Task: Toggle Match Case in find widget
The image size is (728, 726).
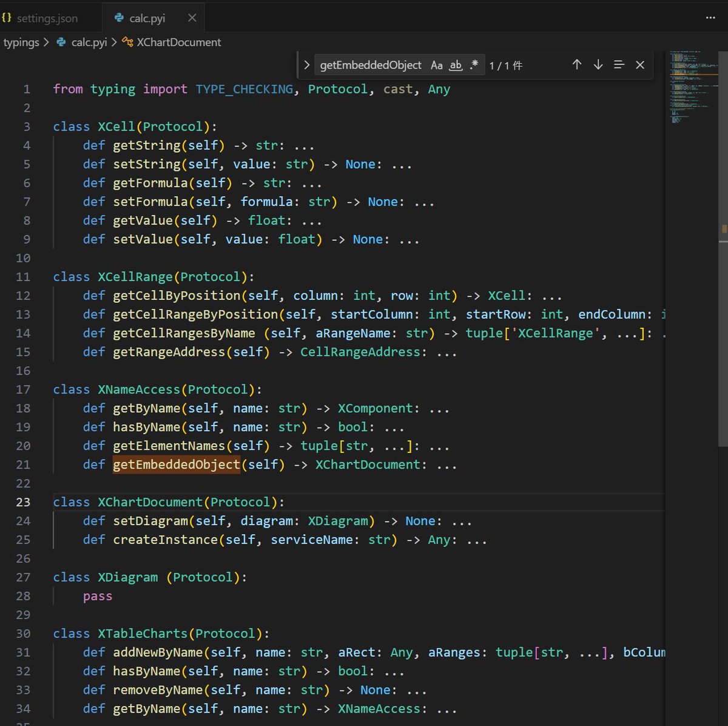Action: pos(437,65)
